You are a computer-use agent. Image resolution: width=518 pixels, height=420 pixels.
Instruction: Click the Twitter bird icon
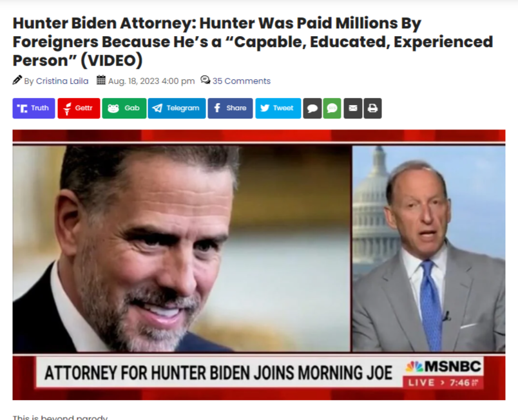[x=265, y=108]
